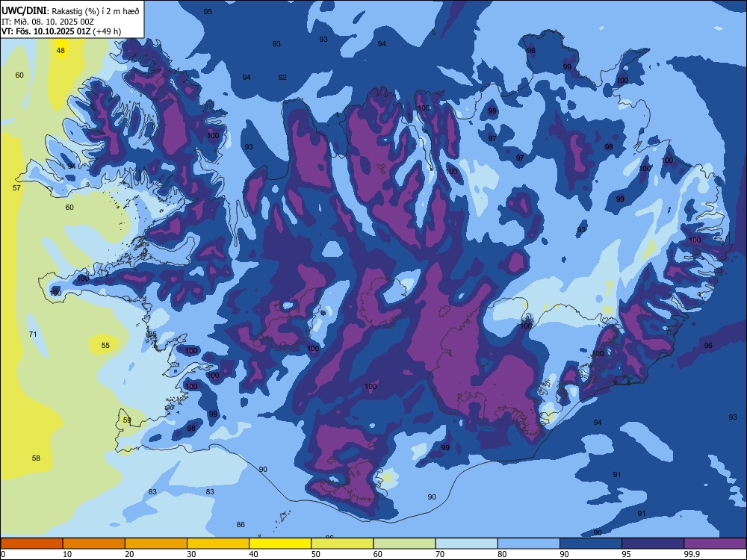Click the legend tick label '30'
747x560 pixels.
(x=191, y=554)
